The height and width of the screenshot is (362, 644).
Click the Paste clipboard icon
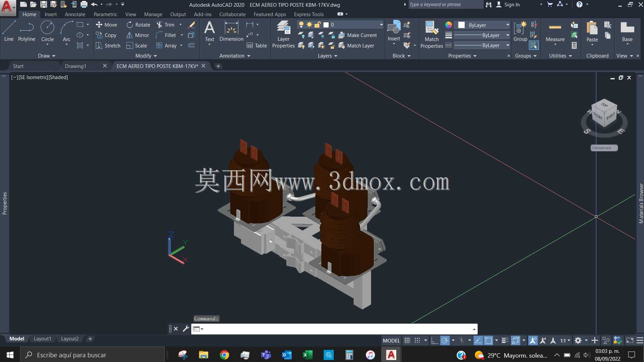(x=592, y=31)
